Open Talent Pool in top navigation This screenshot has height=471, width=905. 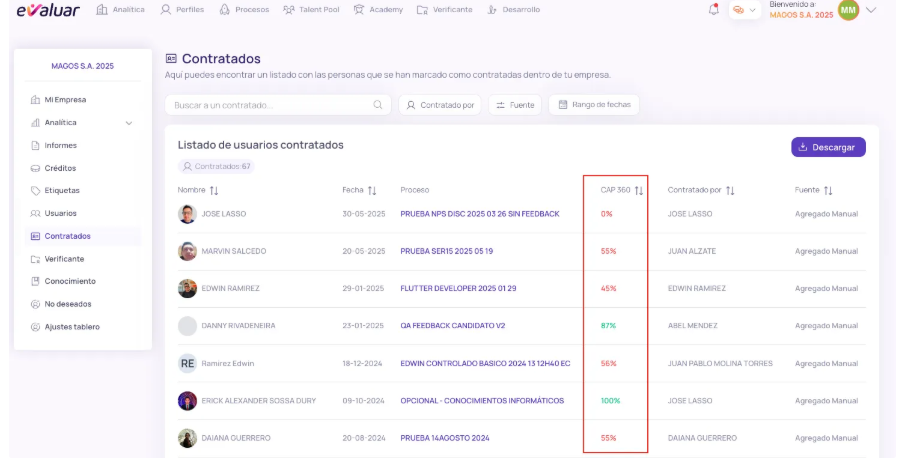point(311,10)
